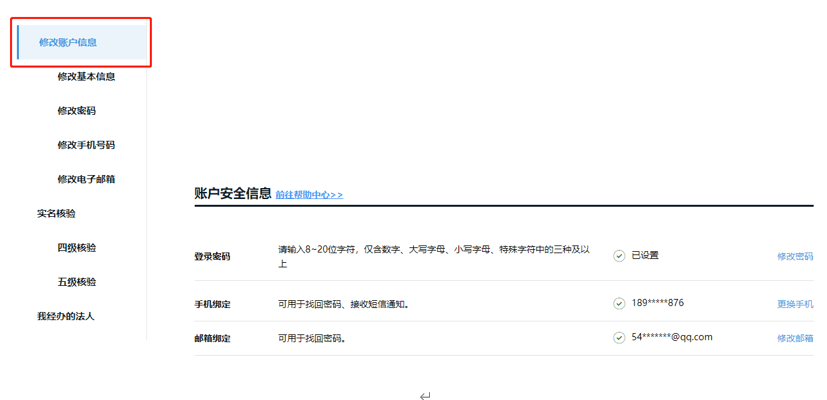Open 修改基本信息 in the left sidebar
Viewport: 827px width, 400px height.
(x=86, y=77)
